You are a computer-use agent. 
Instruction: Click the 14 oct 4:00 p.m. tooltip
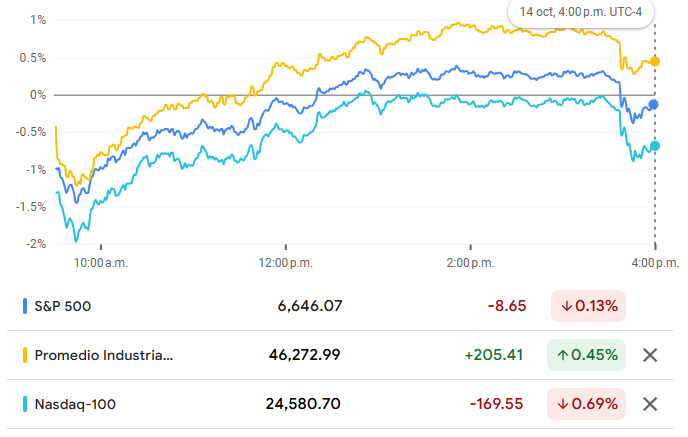point(580,12)
